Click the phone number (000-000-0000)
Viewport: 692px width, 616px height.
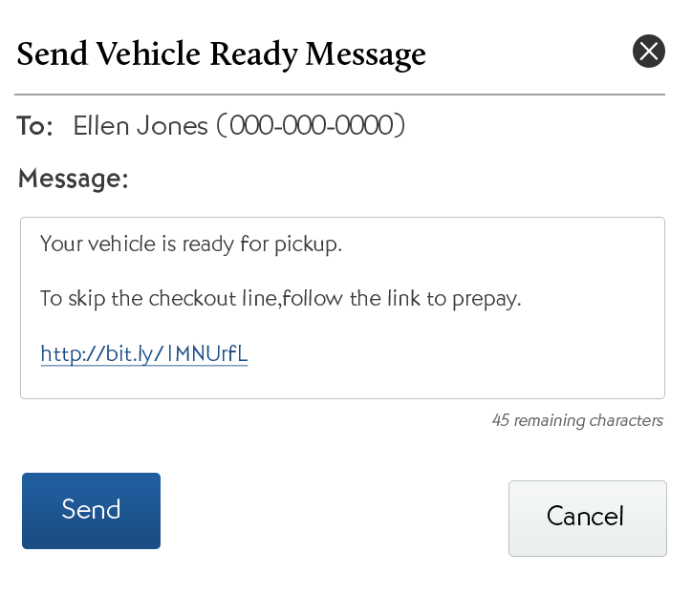[x=311, y=126]
